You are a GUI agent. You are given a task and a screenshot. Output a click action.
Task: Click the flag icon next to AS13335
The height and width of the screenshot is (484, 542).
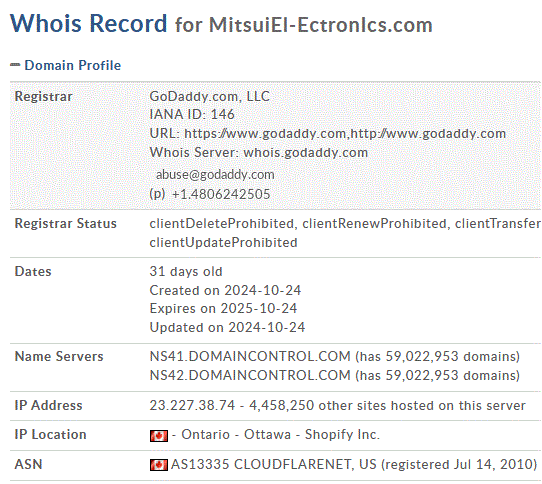(159, 465)
